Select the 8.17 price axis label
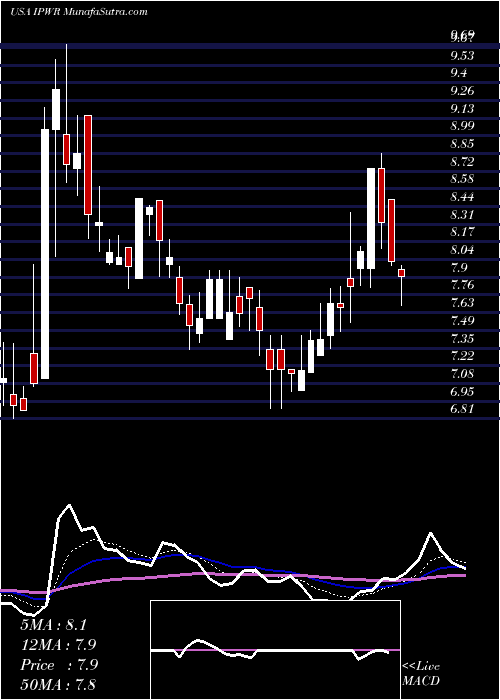The width and height of the screenshot is (500, 700). (462, 232)
